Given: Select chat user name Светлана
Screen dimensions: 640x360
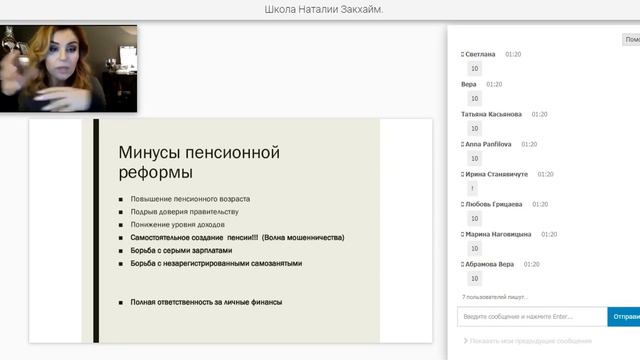Looking at the screenshot, I should (480, 54).
